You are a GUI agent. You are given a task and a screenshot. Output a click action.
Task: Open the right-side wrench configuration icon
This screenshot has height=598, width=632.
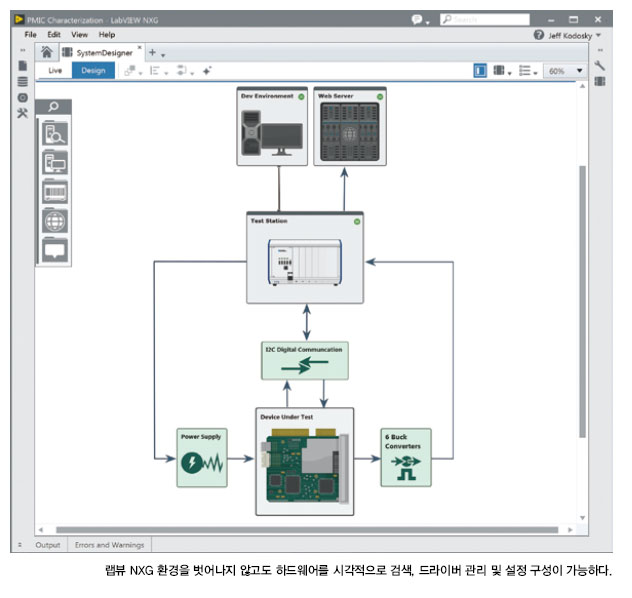tap(599, 65)
